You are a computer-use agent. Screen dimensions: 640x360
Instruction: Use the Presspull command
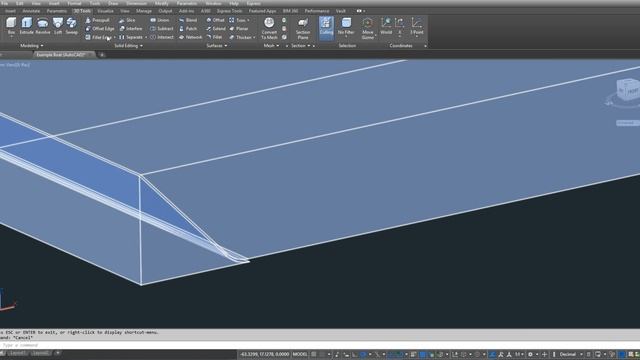click(97, 20)
